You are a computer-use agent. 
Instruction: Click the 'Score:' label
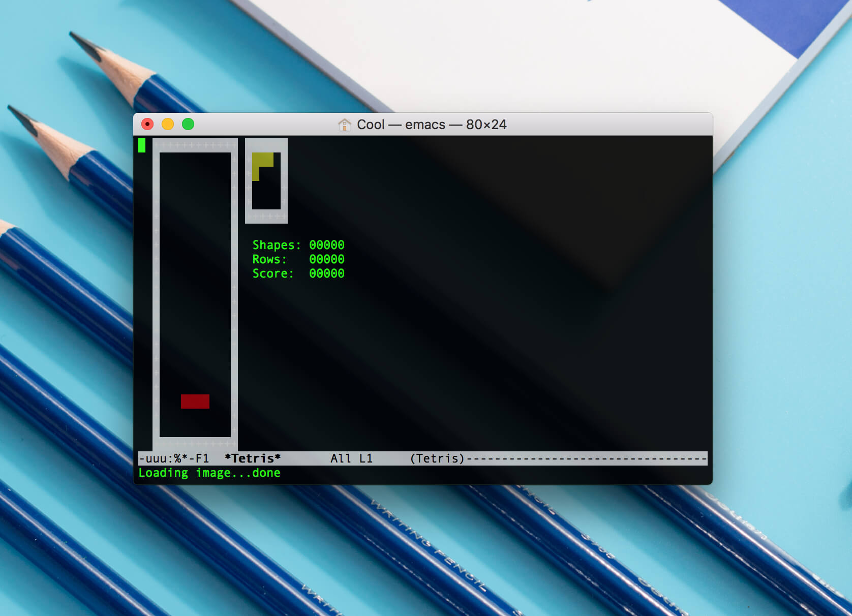[273, 273]
